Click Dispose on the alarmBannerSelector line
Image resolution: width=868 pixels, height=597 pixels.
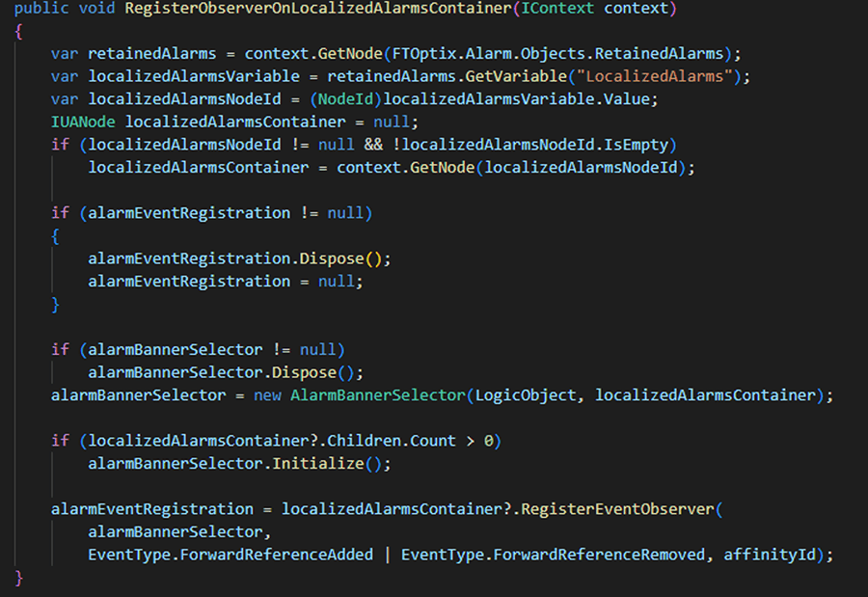tap(304, 372)
